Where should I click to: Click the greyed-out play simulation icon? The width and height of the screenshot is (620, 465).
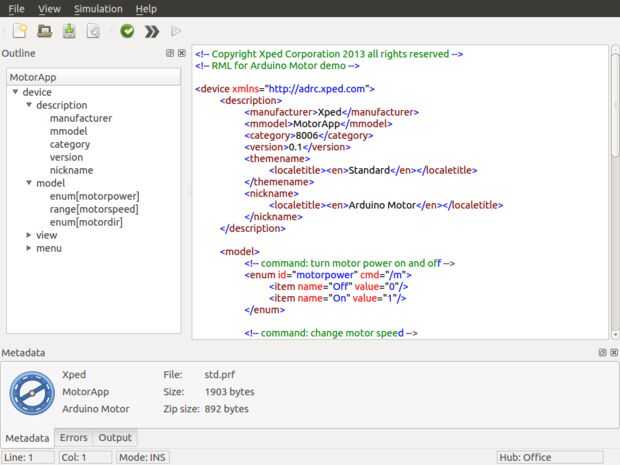(x=176, y=31)
